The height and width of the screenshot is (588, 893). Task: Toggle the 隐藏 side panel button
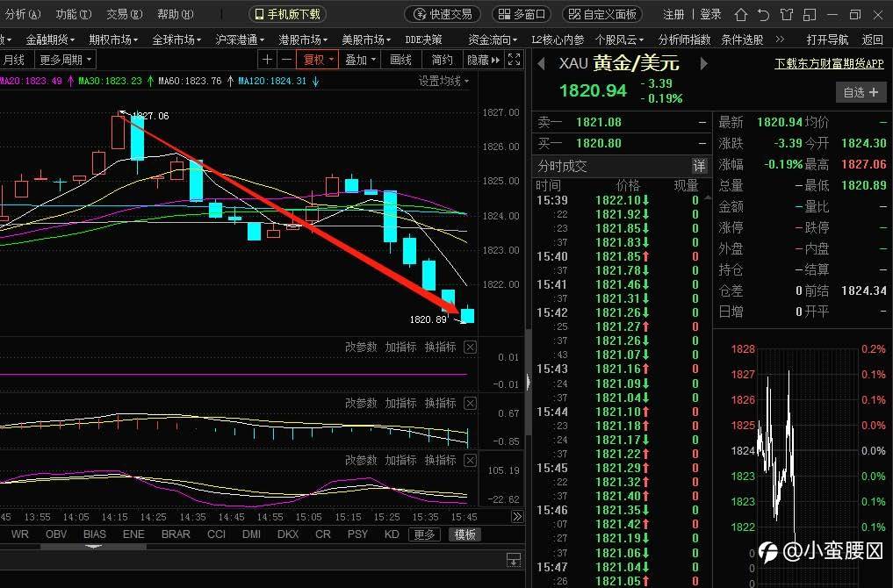(483, 59)
